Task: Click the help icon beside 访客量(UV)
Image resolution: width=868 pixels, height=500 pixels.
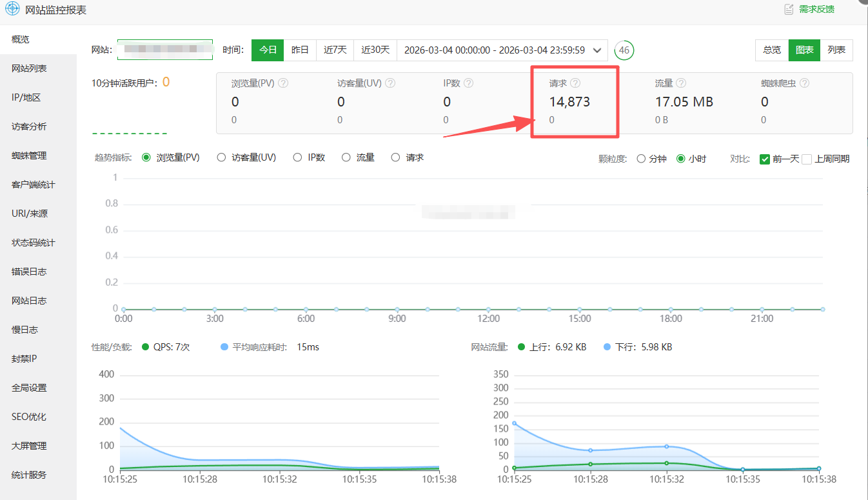Action: (390, 83)
